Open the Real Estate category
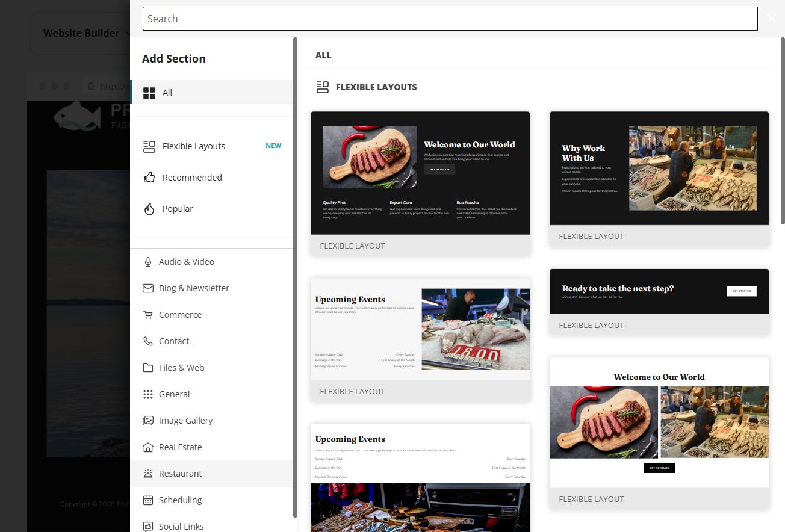The height and width of the screenshot is (532, 785). [x=212, y=447]
